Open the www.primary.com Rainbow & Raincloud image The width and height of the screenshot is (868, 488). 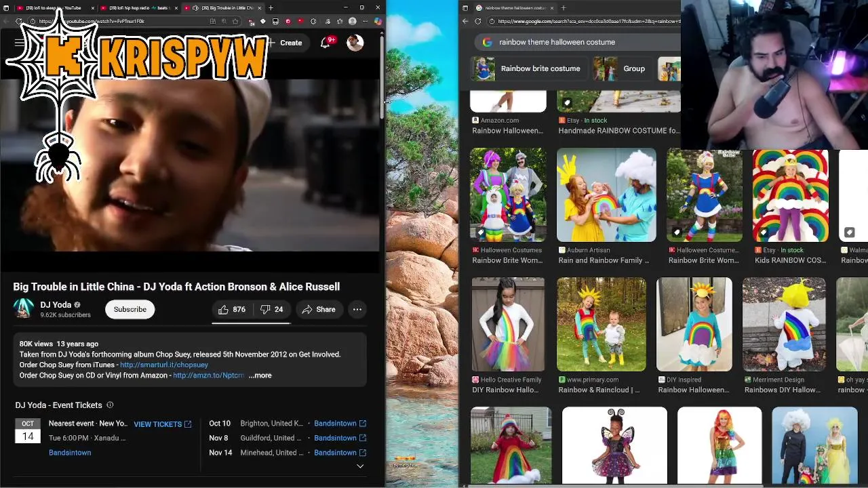click(601, 324)
